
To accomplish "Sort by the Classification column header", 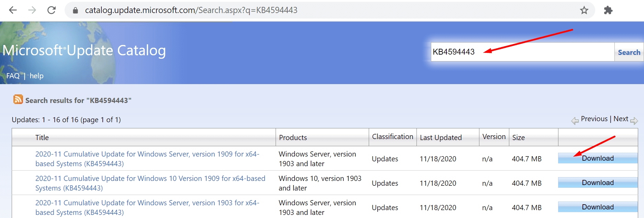I will tap(392, 137).
